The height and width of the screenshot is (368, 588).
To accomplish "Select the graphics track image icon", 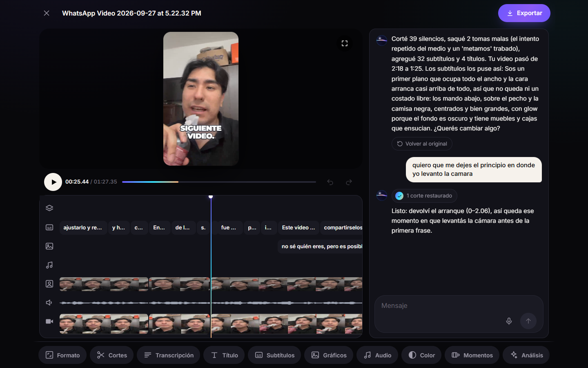I will [x=49, y=246].
